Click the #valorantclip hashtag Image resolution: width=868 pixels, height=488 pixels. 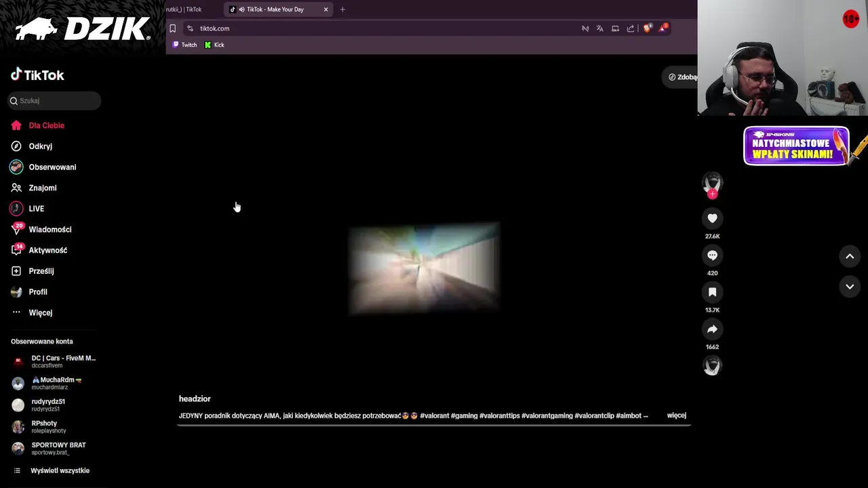594,415
